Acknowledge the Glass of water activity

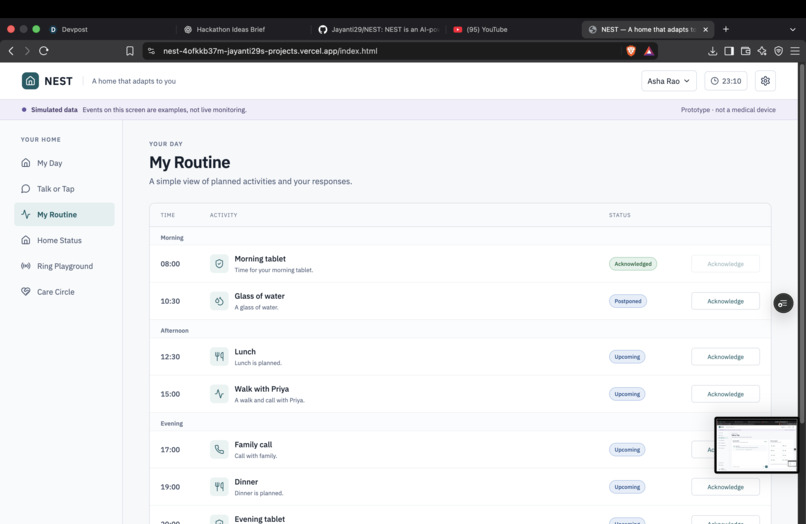(x=725, y=301)
